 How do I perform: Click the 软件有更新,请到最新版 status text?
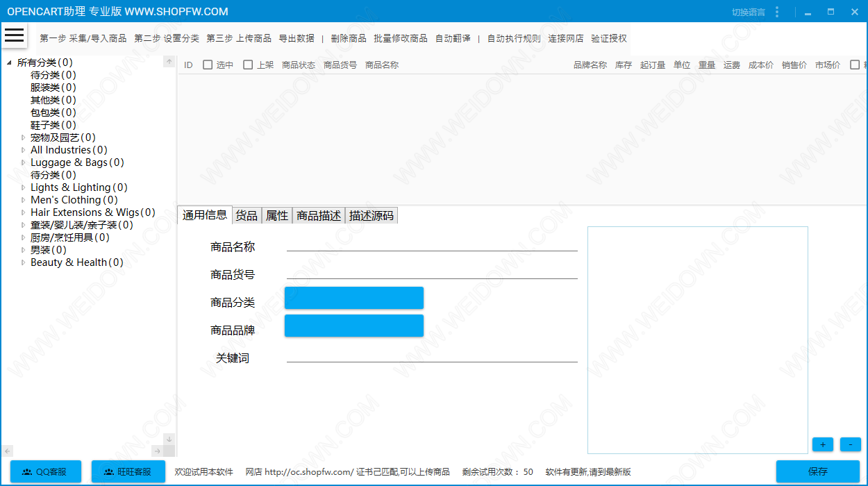pos(588,472)
